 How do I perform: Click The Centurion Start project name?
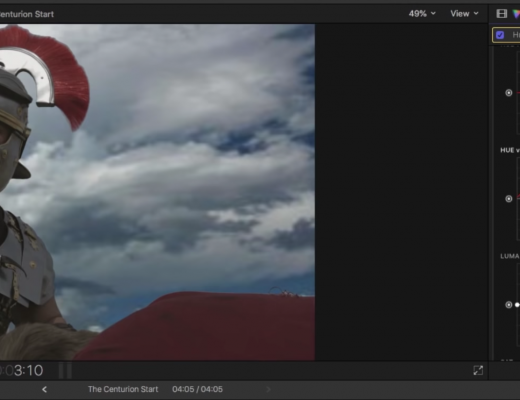tap(123, 389)
